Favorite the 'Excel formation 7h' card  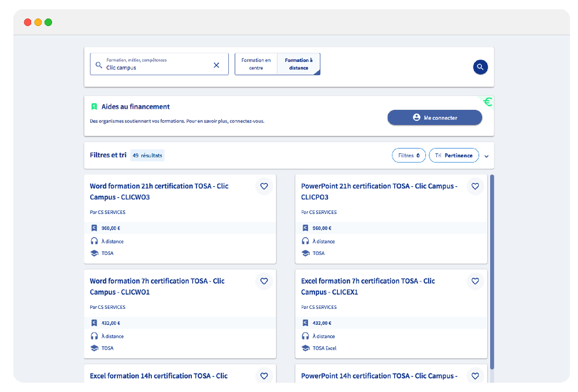pyautogui.click(x=475, y=281)
